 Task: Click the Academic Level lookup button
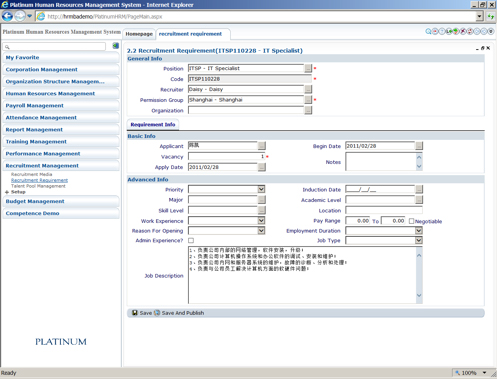[419, 200]
